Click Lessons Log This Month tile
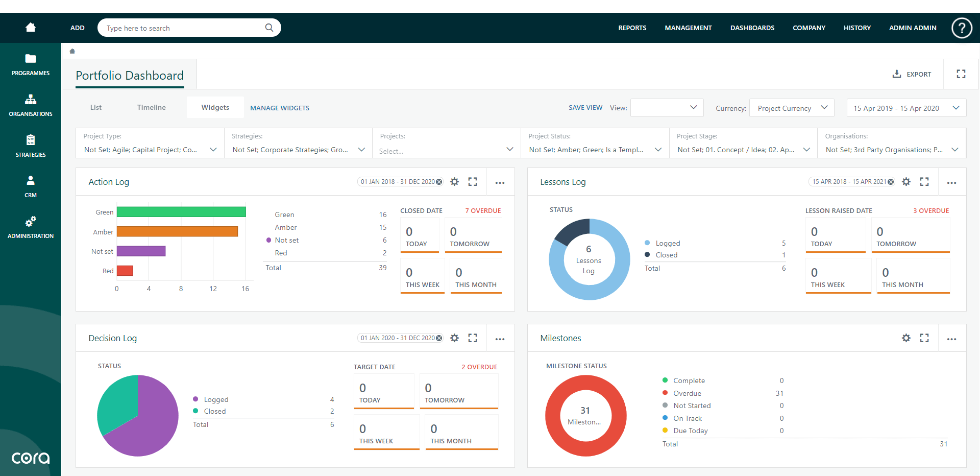This screenshot has width=980, height=476. 913,276
